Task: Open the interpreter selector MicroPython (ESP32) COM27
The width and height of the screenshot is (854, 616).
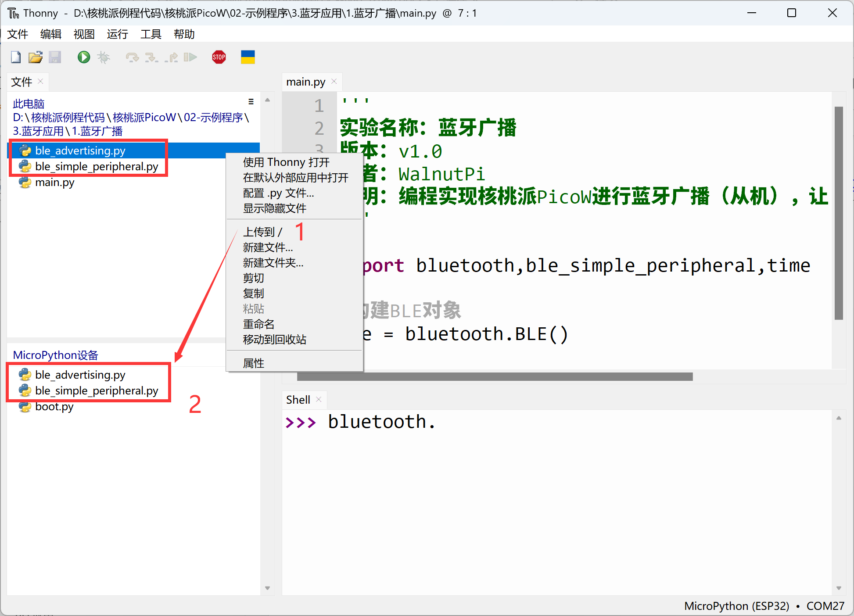Action: (x=764, y=606)
